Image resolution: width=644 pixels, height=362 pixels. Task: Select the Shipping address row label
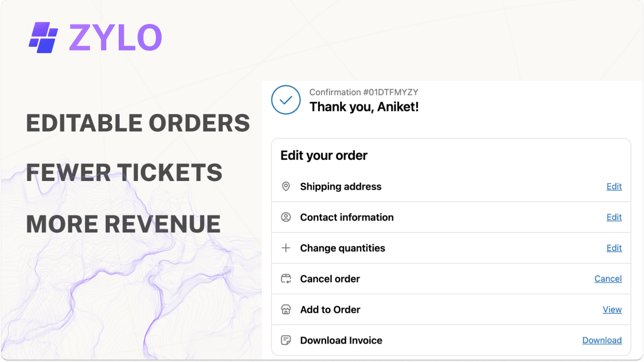(x=341, y=186)
